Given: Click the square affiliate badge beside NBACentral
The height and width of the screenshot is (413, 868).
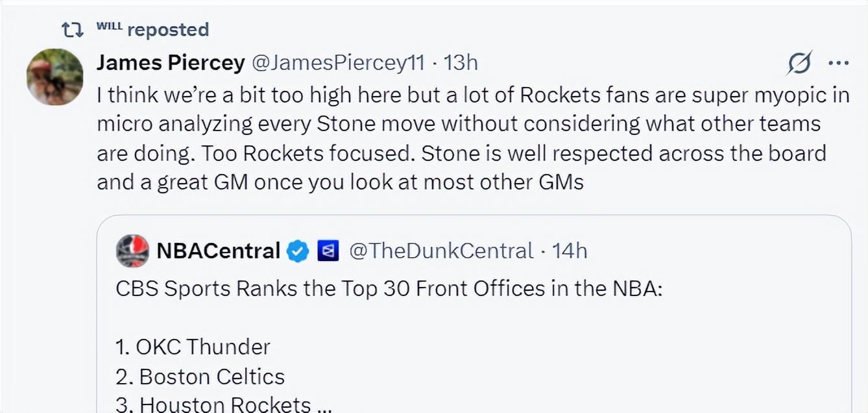Looking at the screenshot, I should coord(328,251).
